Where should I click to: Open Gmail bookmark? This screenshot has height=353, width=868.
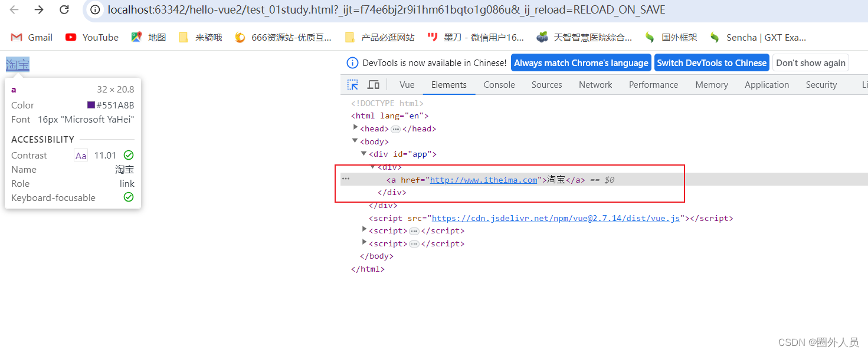[x=32, y=37]
